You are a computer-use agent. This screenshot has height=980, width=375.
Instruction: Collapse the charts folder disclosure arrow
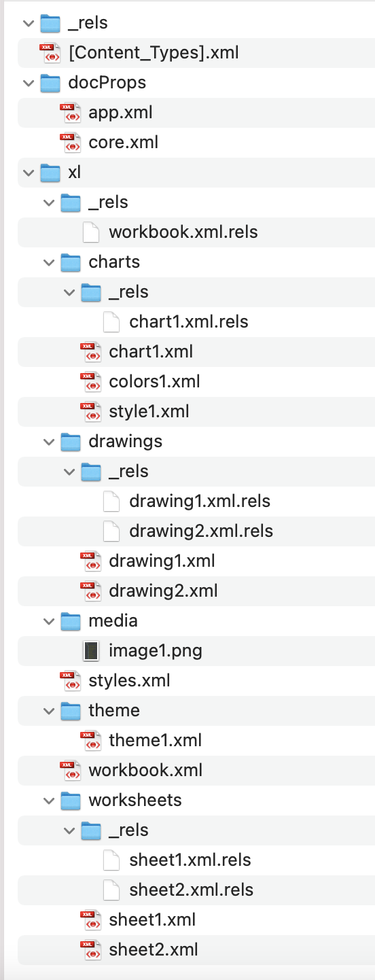coord(48,262)
